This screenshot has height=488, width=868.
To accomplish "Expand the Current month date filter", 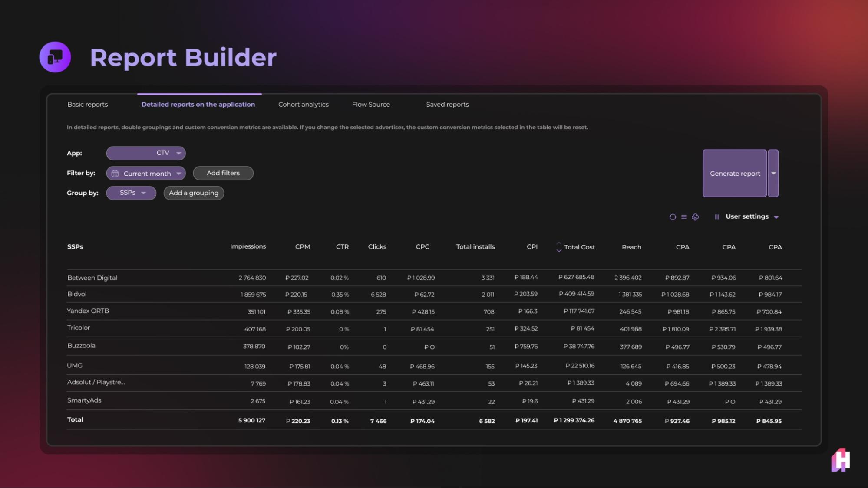I will 146,174.
